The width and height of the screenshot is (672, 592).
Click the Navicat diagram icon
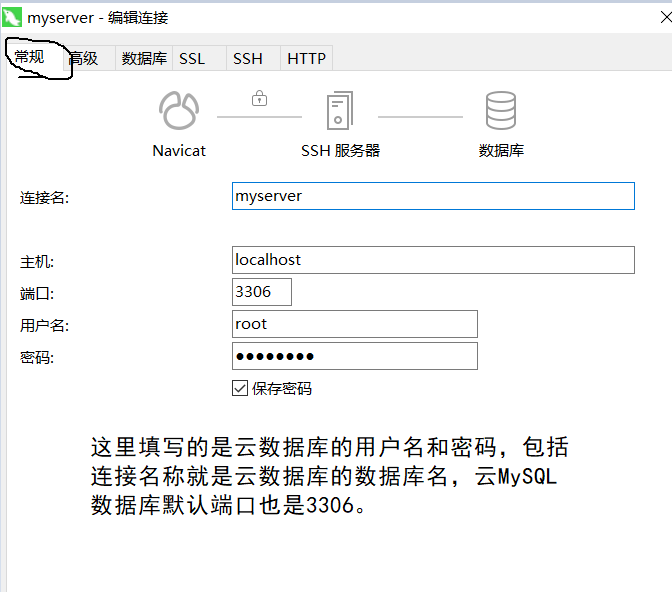(x=179, y=111)
